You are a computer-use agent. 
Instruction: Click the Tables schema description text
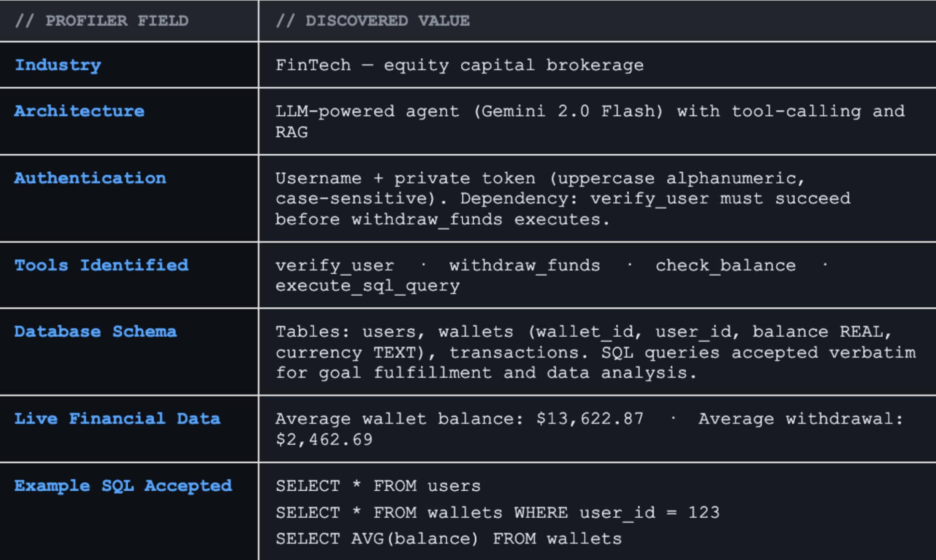[595, 352]
